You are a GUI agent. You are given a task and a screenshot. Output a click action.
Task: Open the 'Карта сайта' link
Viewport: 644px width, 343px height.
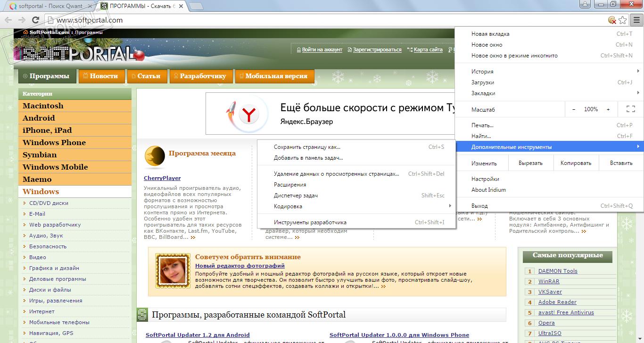(x=428, y=49)
